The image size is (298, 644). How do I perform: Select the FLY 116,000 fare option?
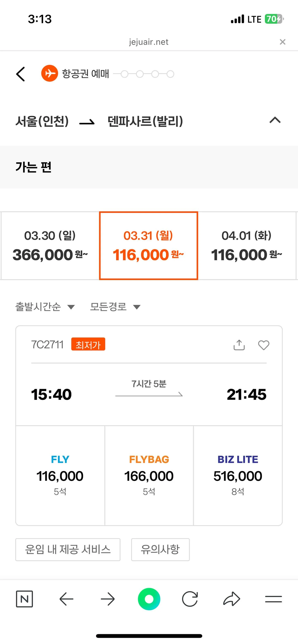click(x=60, y=475)
